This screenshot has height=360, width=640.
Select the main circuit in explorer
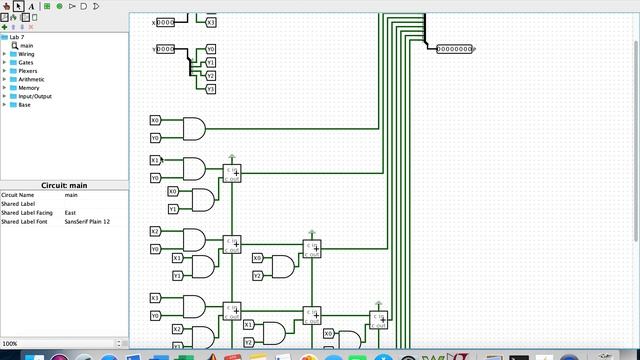pyautogui.click(x=27, y=46)
